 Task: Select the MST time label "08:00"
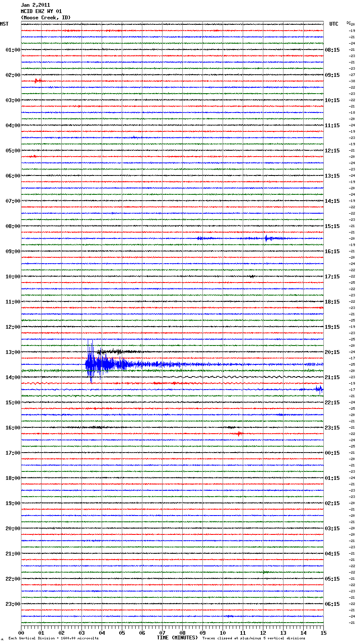(13, 226)
